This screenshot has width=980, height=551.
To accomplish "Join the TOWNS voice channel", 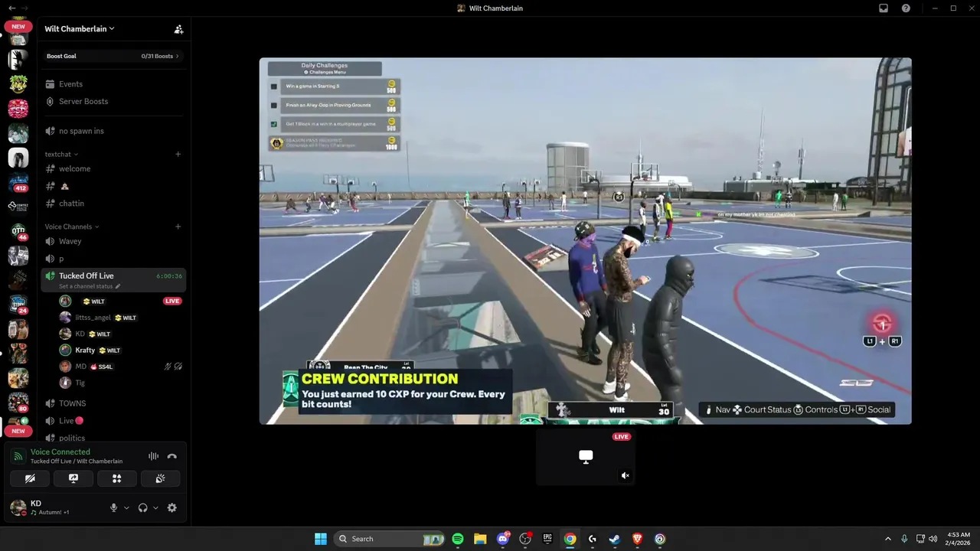I will (x=113, y=403).
